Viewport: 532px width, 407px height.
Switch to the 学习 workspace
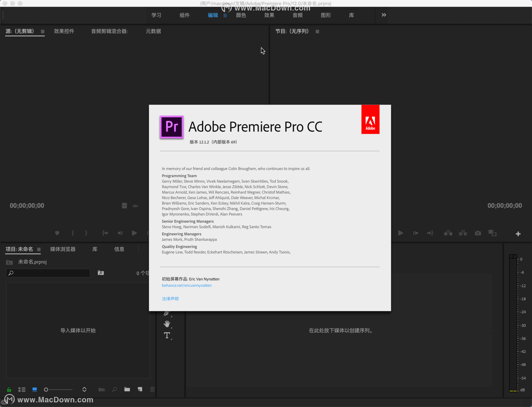(156, 15)
